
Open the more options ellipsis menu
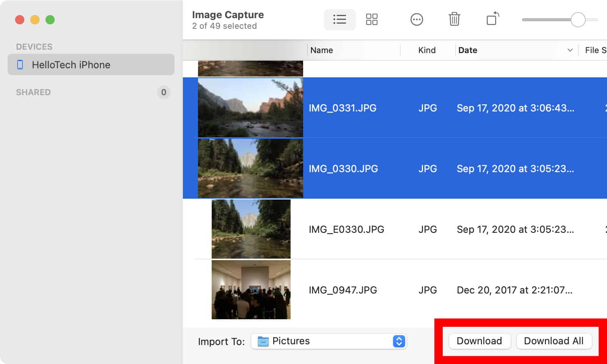[x=417, y=19]
